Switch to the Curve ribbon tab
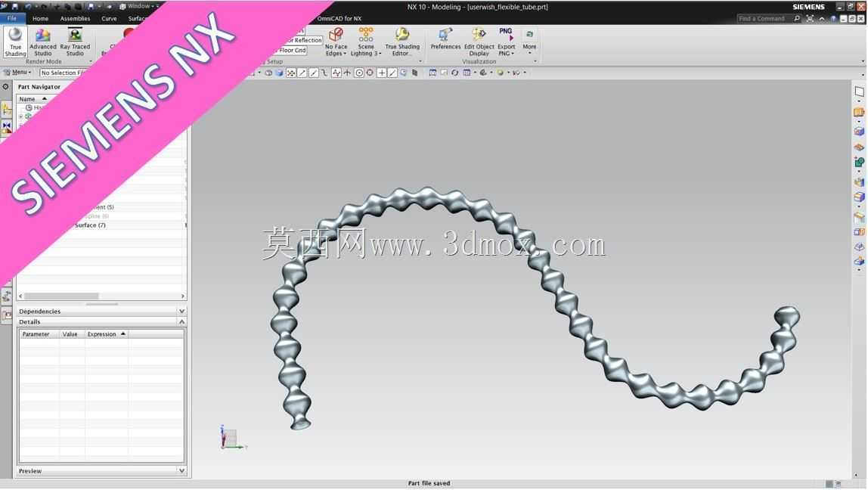The width and height of the screenshot is (868, 490). [109, 18]
